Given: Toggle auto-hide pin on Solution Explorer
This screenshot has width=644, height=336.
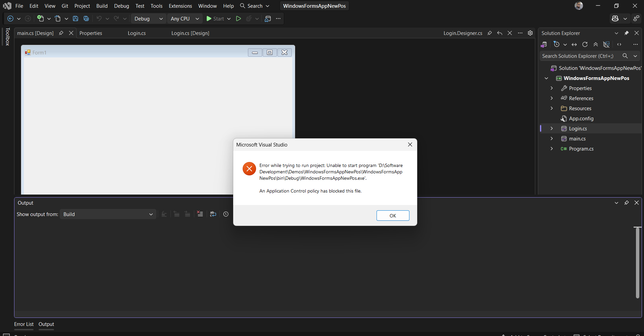Looking at the screenshot, I should (x=627, y=33).
